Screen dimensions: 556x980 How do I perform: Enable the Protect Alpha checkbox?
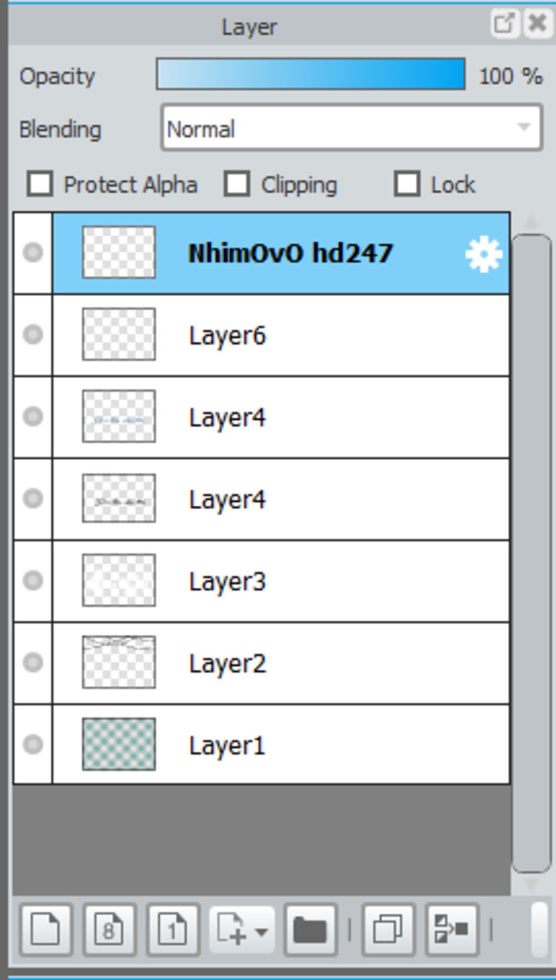pyautogui.click(x=40, y=183)
